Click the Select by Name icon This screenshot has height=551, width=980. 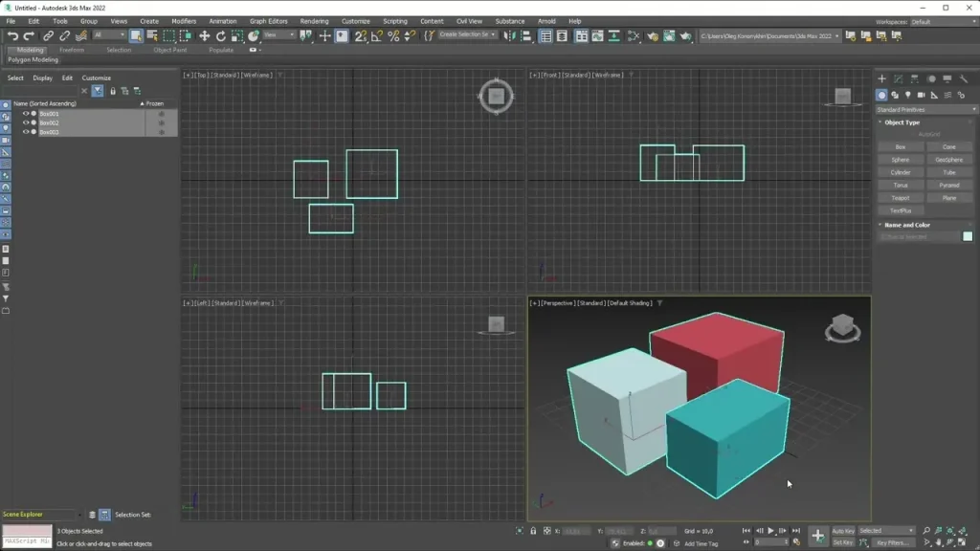point(153,36)
